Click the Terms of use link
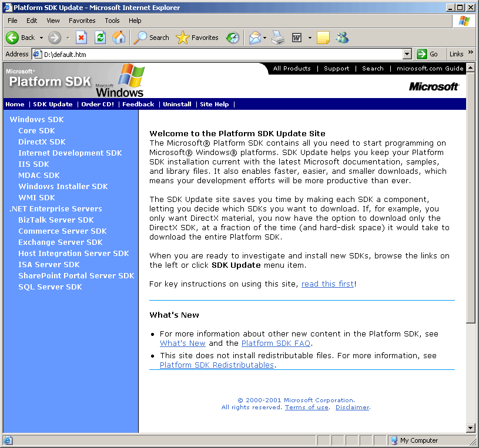Screen dimensions: 479x448 [x=307, y=407]
